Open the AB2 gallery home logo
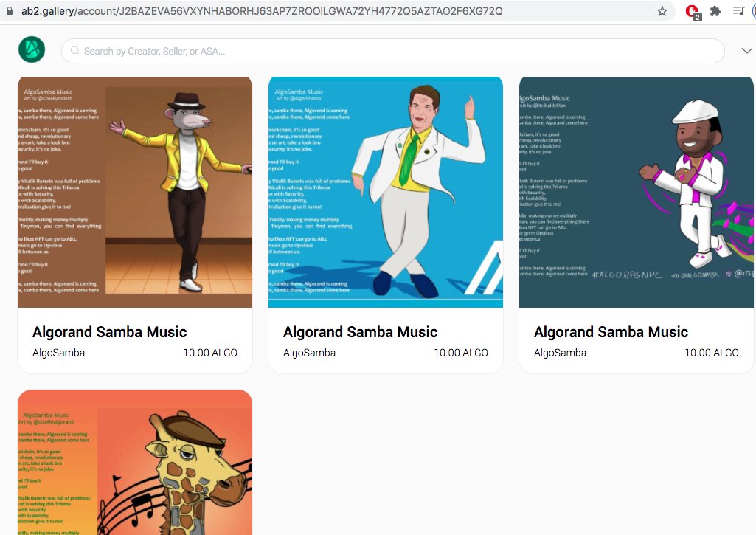 click(31, 49)
